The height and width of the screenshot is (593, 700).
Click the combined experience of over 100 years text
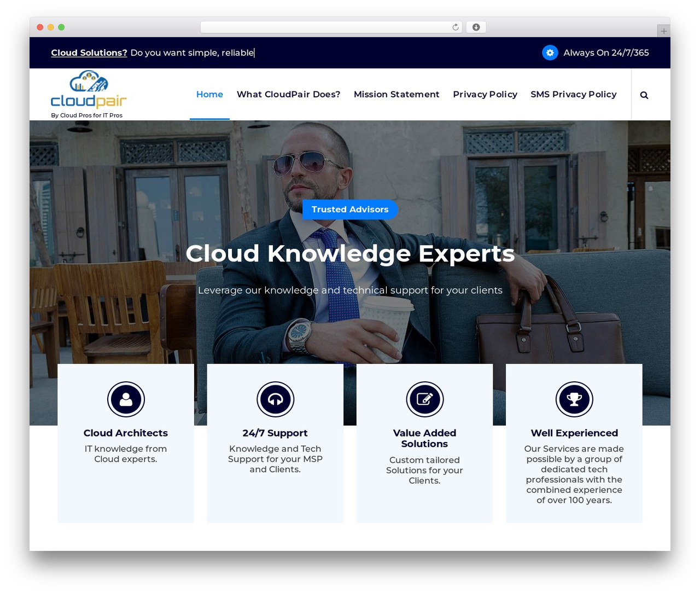pyautogui.click(x=574, y=495)
